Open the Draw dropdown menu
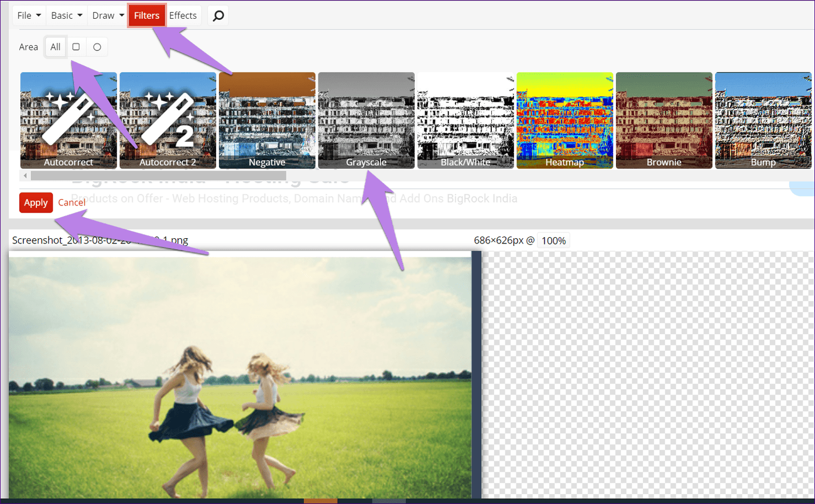 point(108,16)
